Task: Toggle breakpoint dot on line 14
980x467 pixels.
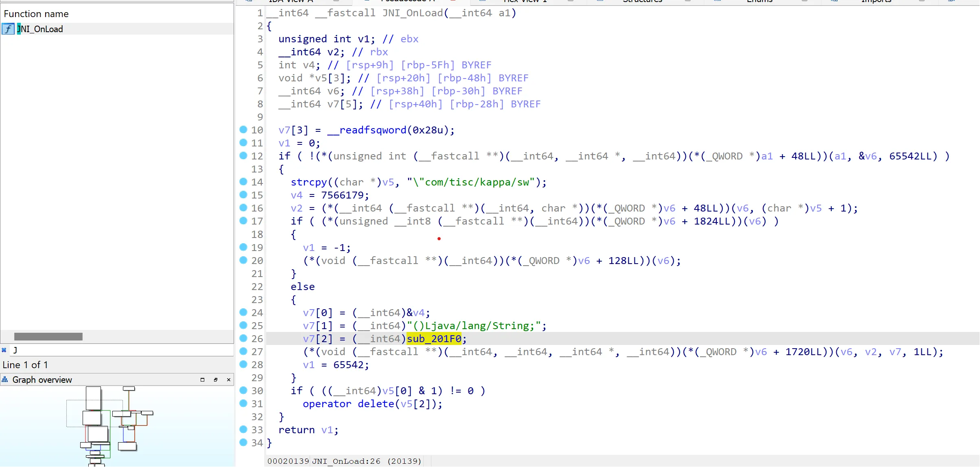Action: click(x=243, y=182)
